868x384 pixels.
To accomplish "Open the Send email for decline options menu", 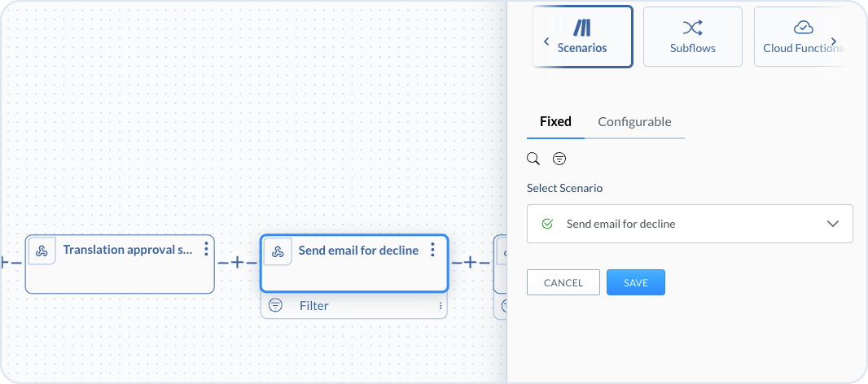I will 433,250.
